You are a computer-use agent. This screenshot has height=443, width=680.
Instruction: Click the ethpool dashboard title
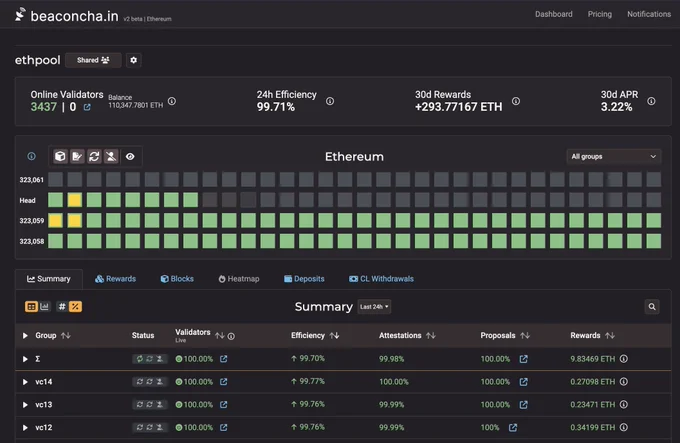(x=38, y=60)
